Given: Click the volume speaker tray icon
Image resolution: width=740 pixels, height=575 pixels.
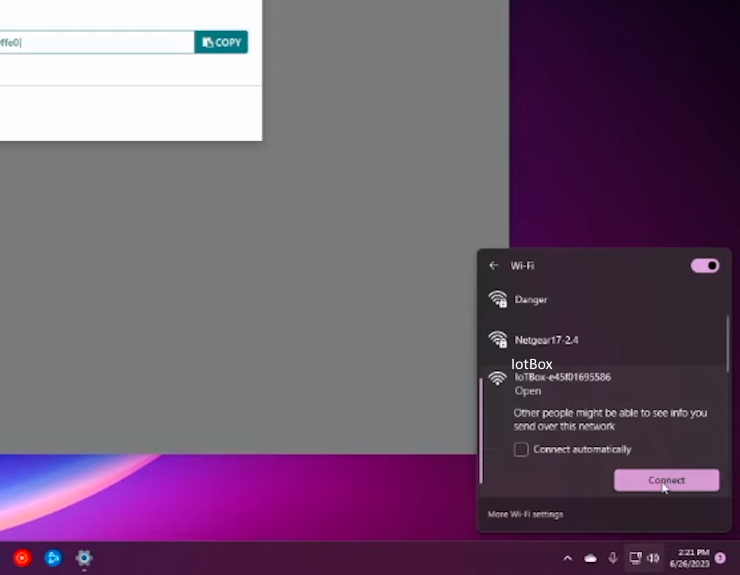Looking at the screenshot, I should [x=653, y=558].
